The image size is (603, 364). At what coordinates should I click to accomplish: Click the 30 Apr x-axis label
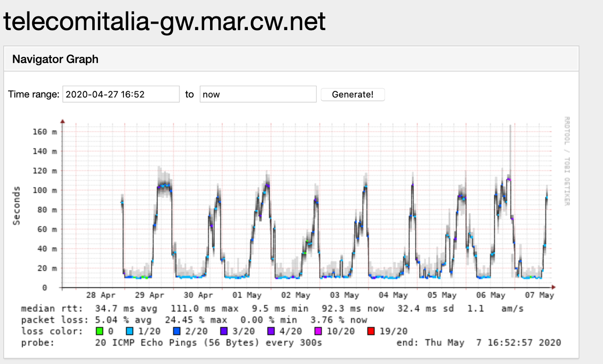pos(199,295)
